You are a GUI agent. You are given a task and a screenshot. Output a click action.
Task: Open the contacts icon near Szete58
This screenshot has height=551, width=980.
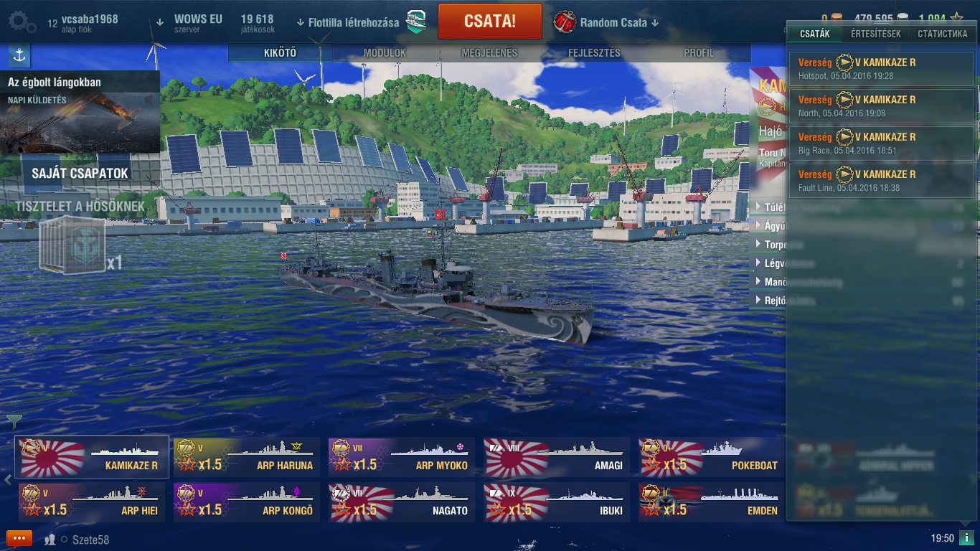tap(50, 540)
